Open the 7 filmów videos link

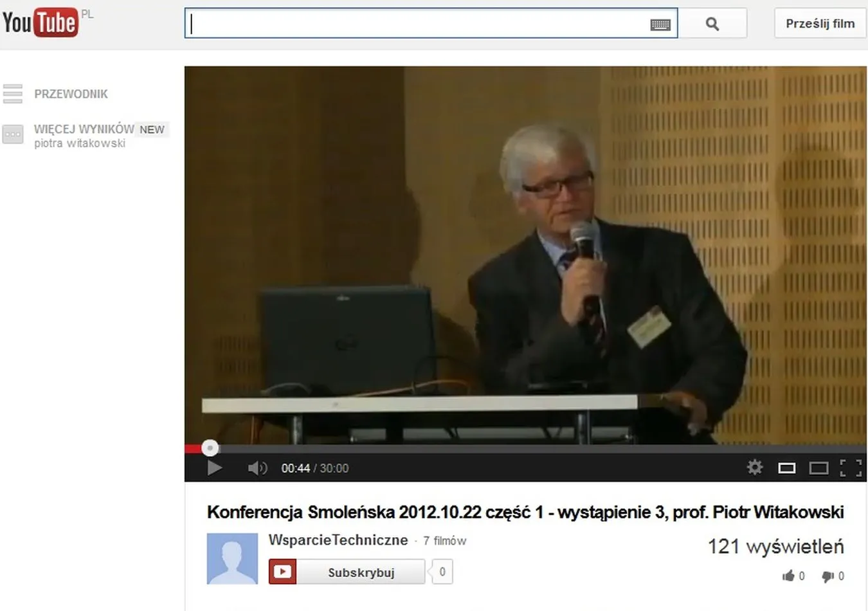(444, 541)
